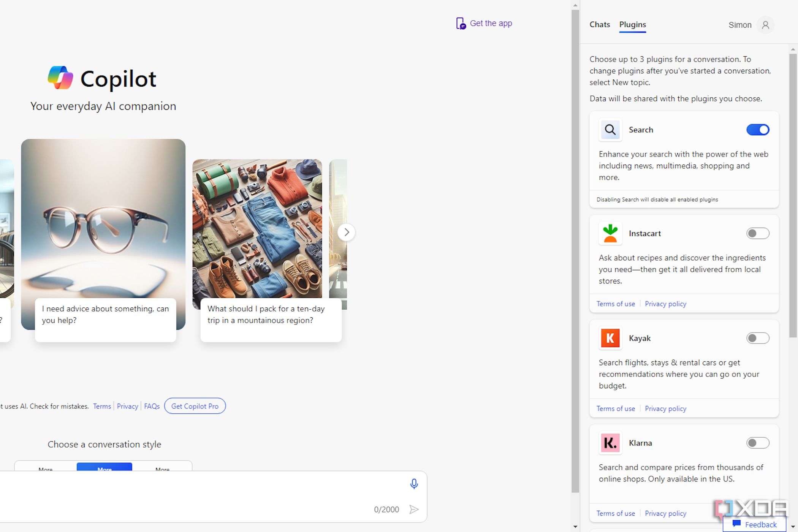
Task: Enable the Instacart plugin toggle
Action: pos(758,233)
